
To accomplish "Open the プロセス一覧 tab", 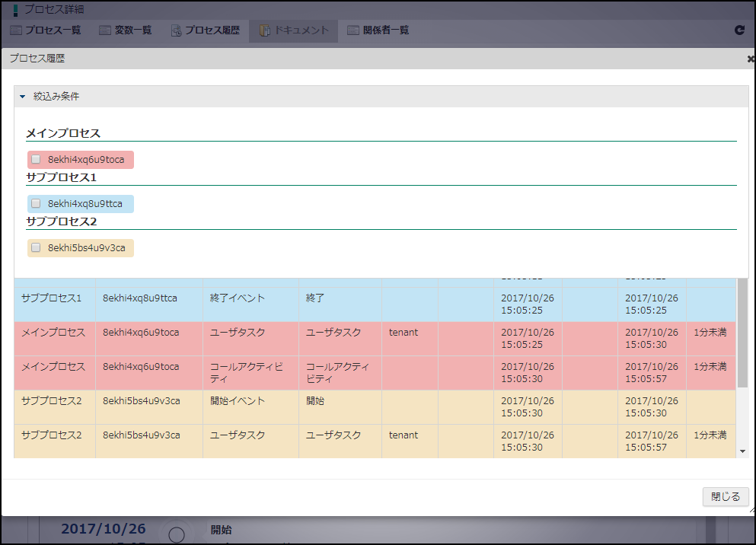I will [x=46, y=30].
